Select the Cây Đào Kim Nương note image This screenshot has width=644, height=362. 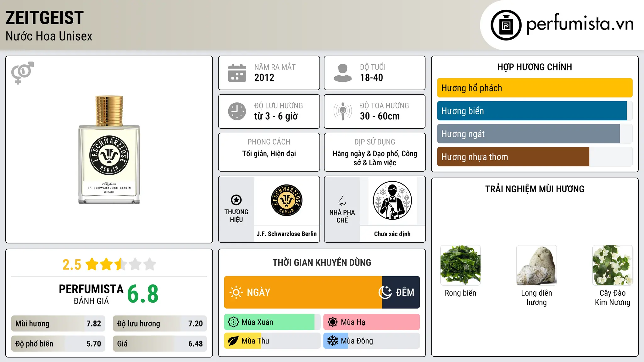[x=613, y=265]
